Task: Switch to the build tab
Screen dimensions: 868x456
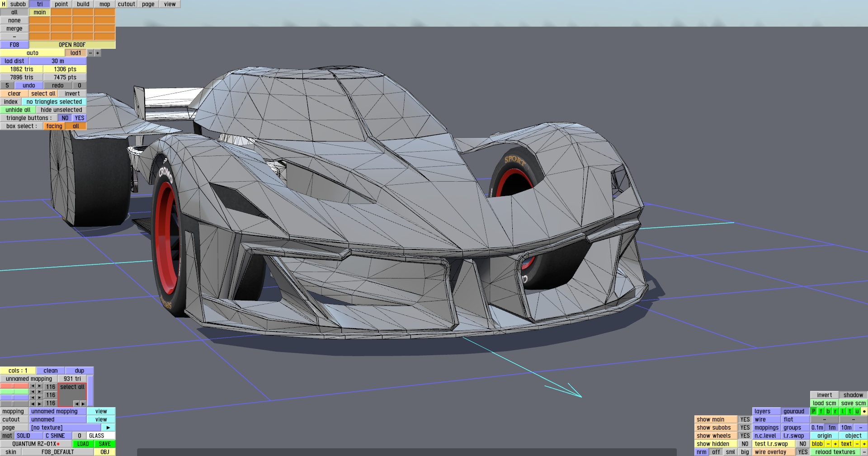Action: pyautogui.click(x=83, y=4)
